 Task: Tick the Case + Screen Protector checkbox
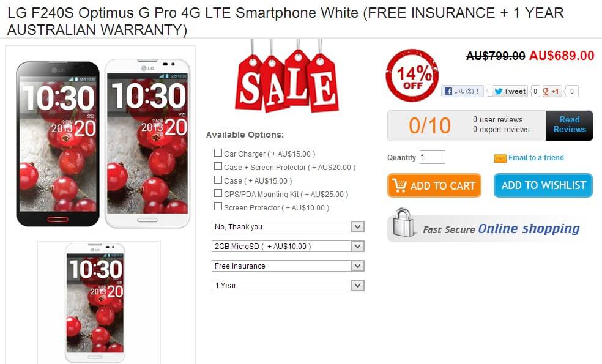click(x=218, y=166)
